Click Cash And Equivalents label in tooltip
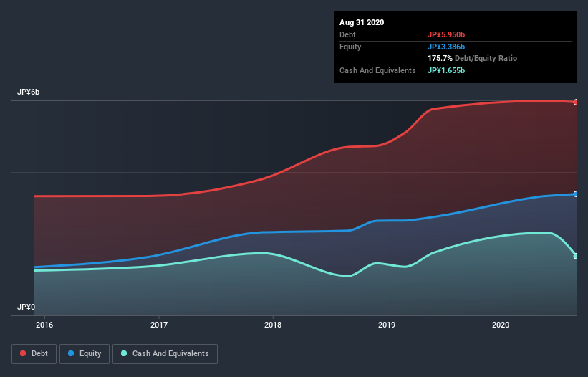Viewport: 588px width, 377px height. tap(377, 70)
